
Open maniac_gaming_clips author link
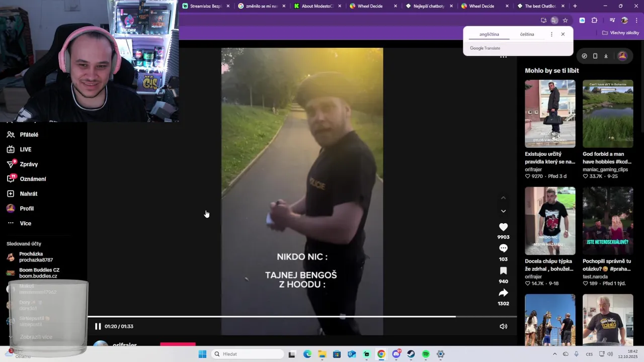point(605,169)
